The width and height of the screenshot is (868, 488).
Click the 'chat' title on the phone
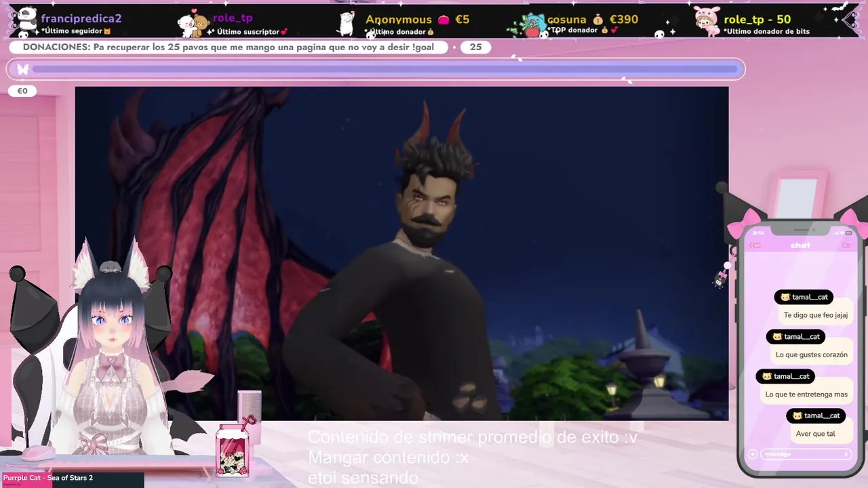pos(800,245)
